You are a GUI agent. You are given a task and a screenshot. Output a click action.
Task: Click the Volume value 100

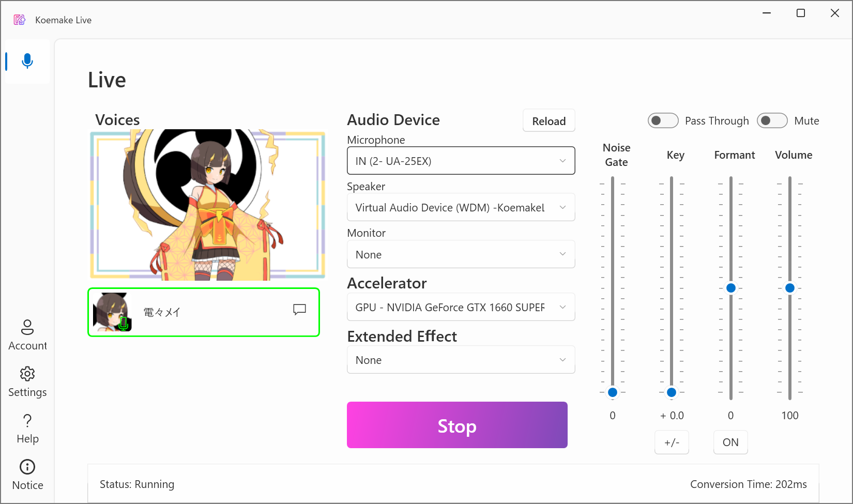(790, 416)
